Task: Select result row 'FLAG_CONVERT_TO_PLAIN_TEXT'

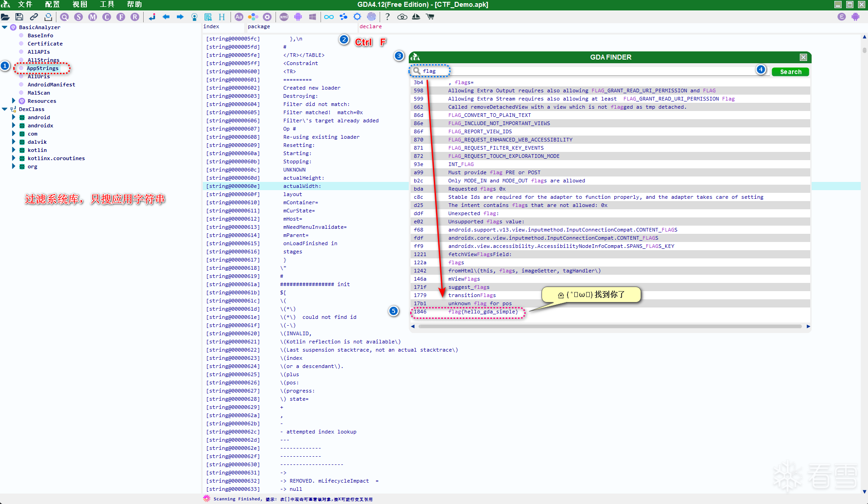Action: pos(609,115)
